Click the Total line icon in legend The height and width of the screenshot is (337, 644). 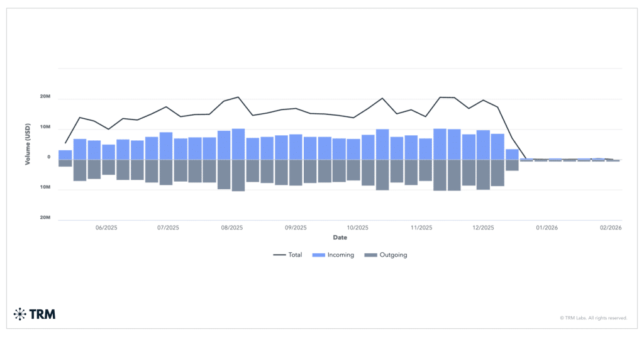[x=279, y=255]
